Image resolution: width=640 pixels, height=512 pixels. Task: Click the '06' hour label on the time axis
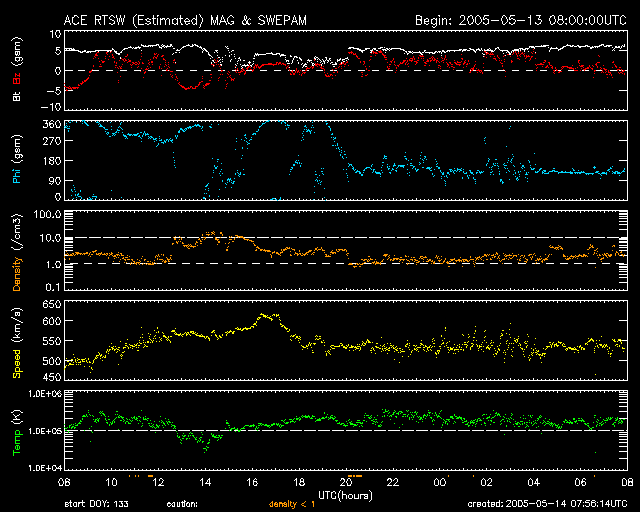coord(580,482)
